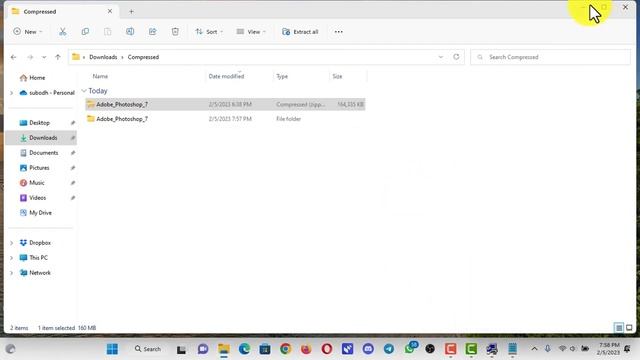Image resolution: width=640 pixels, height=360 pixels.
Task: Add a new File Explorer tab
Action: (x=131, y=11)
